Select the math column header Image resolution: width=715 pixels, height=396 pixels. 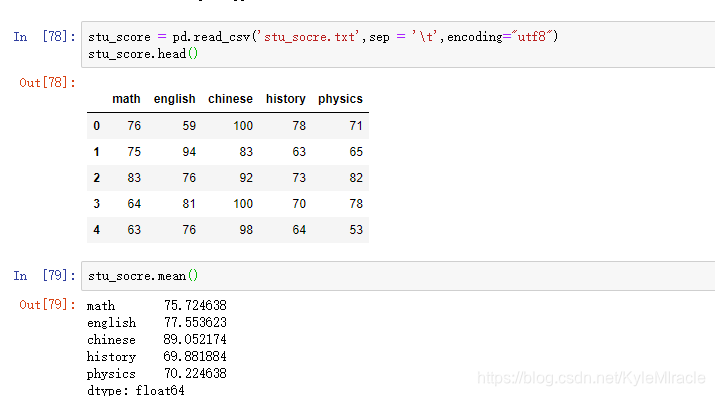(x=126, y=99)
